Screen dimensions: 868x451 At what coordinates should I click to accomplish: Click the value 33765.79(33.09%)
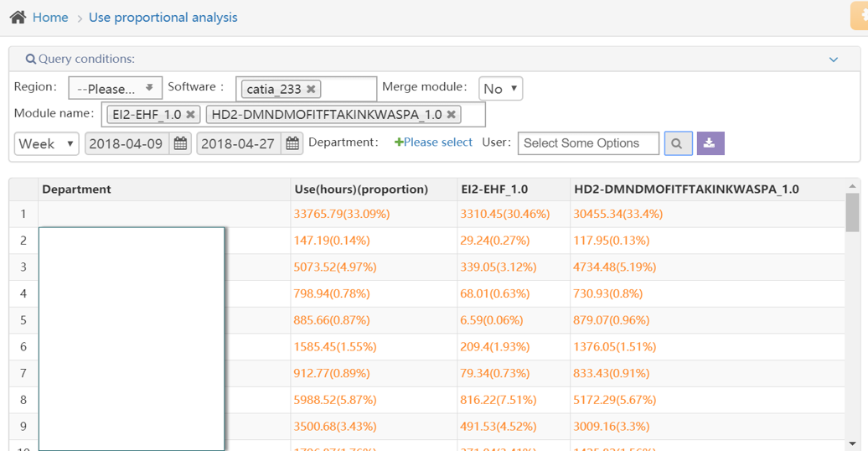(342, 214)
